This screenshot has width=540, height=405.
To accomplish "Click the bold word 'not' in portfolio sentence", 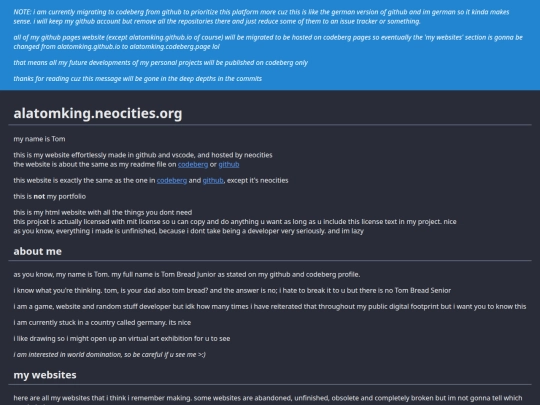I will point(39,196).
